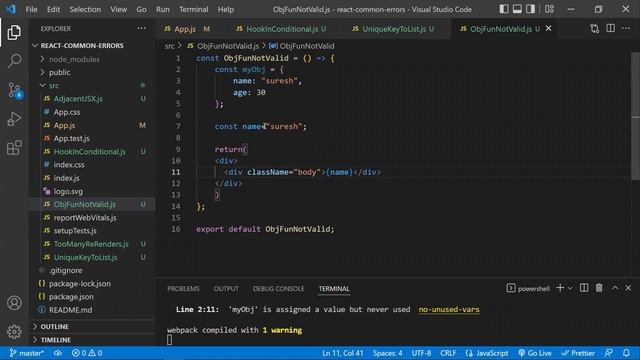Click master branch in status bar
Screen dimensions: 640x360
point(27,353)
